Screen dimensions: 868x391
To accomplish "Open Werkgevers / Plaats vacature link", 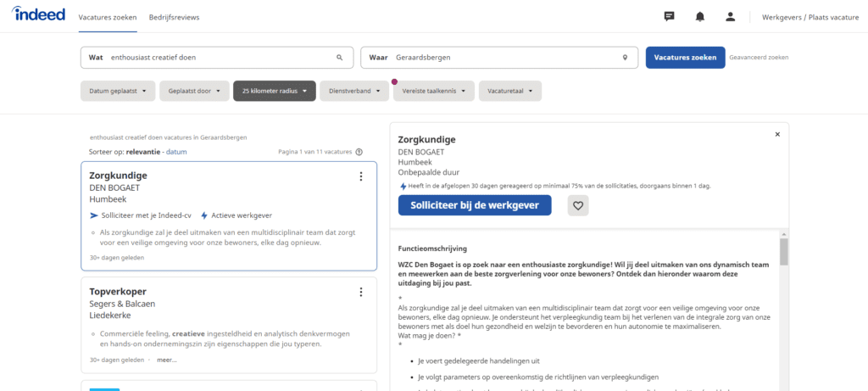I will (810, 17).
